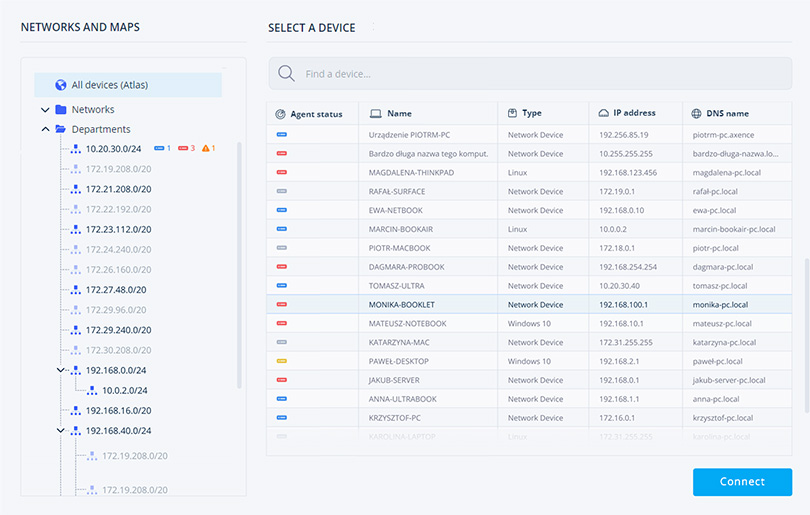
Task: Click the network tree vertical scrollbar
Action: point(239,265)
